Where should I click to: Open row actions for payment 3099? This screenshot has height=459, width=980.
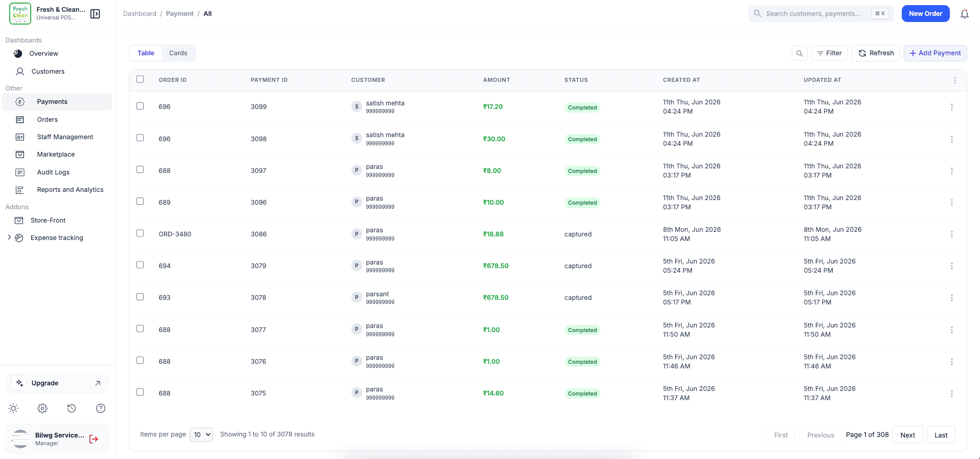[952, 107]
